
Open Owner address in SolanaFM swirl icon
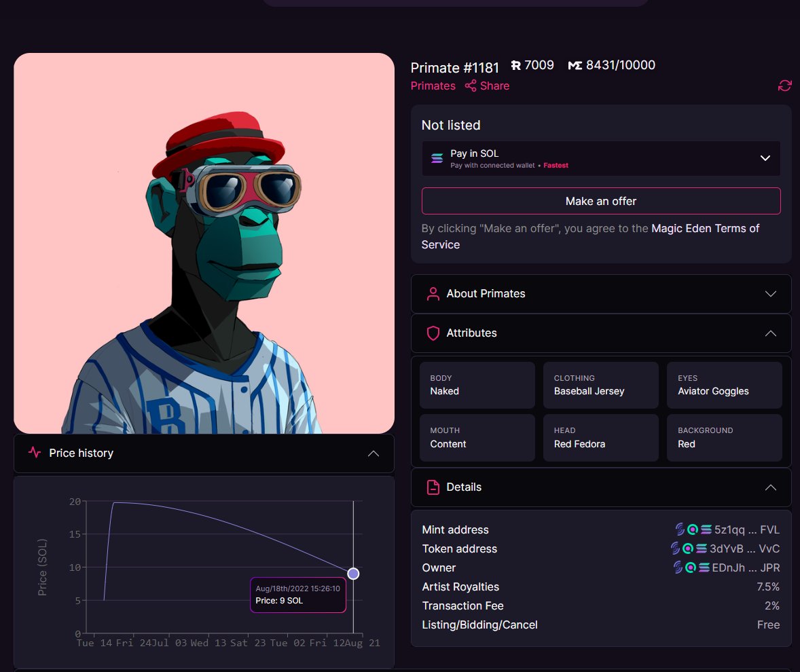(678, 567)
